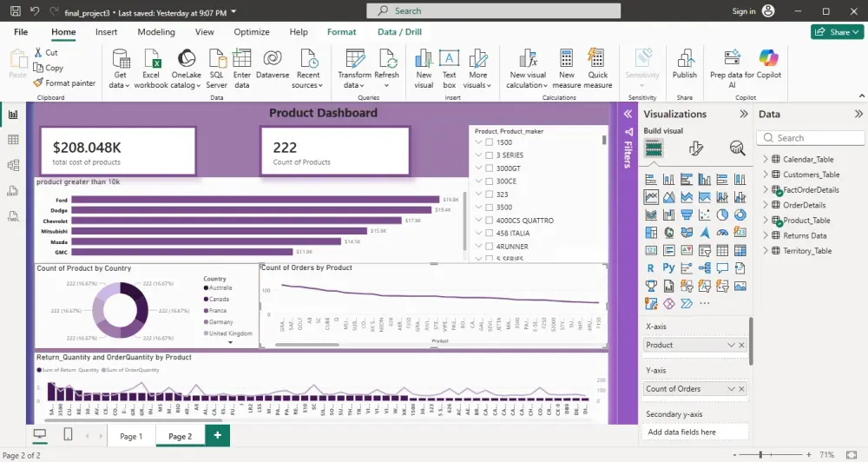This screenshot has width=868, height=462.
Task: Open the Format ribbon tab
Action: (x=341, y=32)
